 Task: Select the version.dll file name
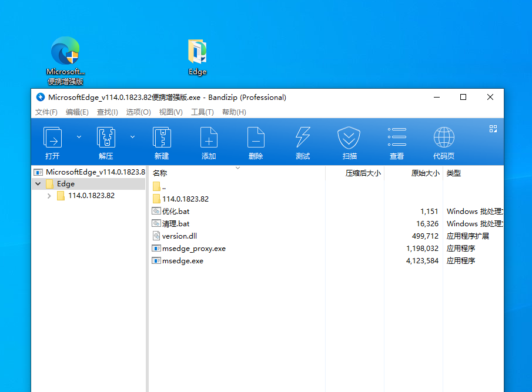(x=179, y=236)
